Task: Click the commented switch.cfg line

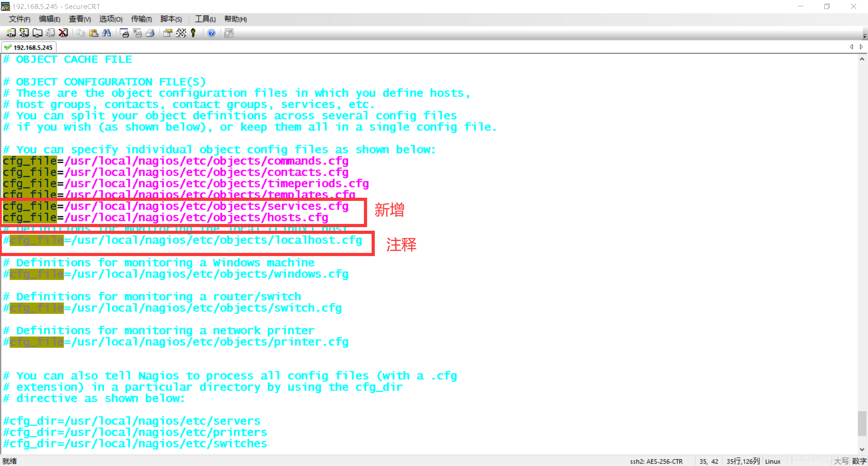Action: [x=172, y=308]
